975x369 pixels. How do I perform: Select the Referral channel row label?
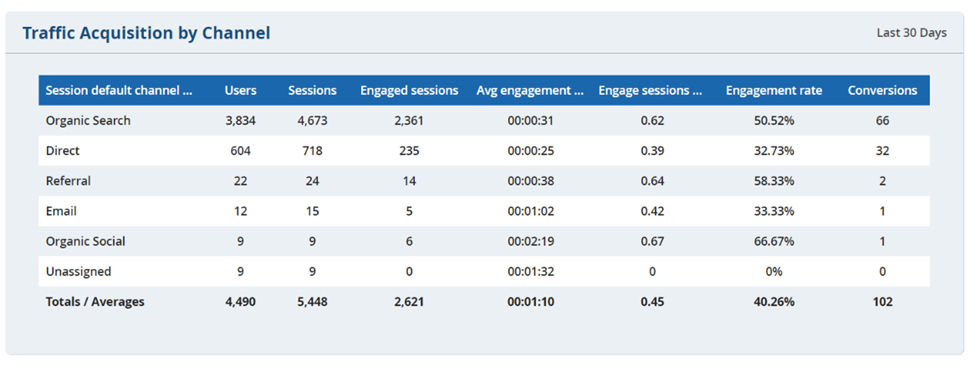pyautogui.click(x=68, y=181)
